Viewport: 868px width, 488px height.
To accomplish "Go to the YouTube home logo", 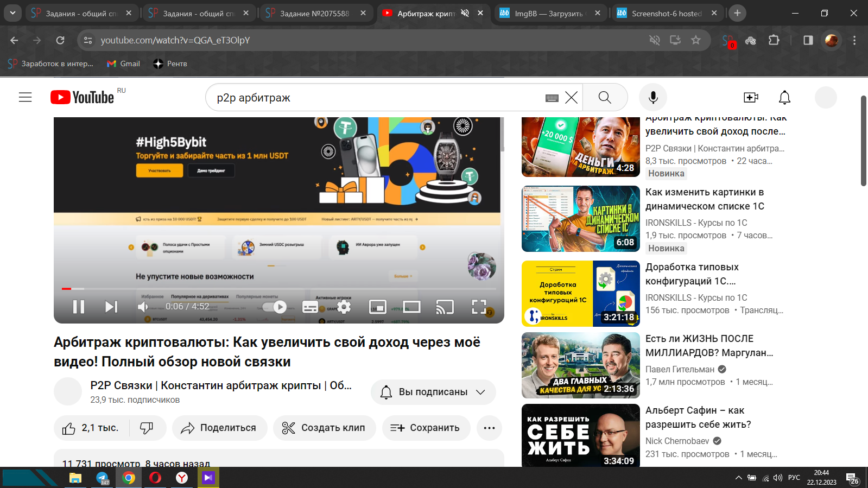I will tap(83, 97).
